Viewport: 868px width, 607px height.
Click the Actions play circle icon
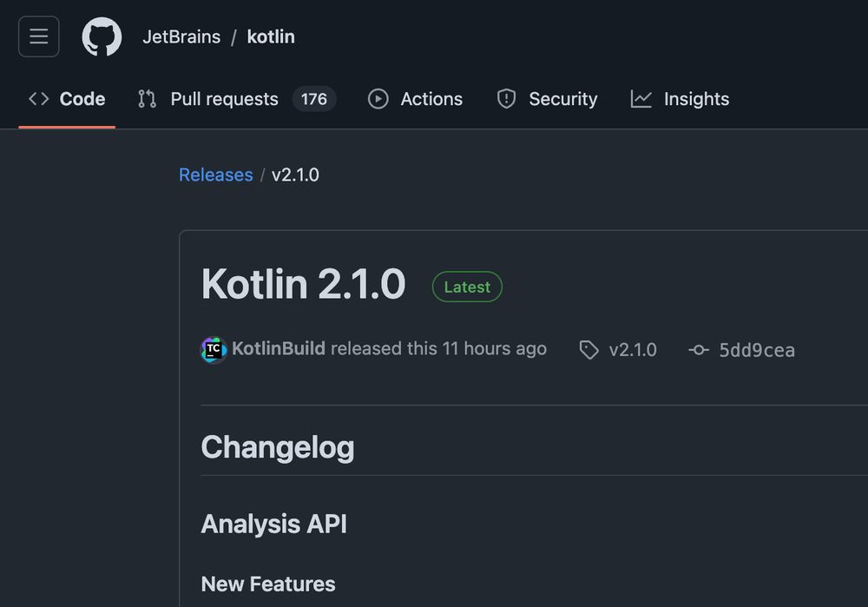pos(378,99)
